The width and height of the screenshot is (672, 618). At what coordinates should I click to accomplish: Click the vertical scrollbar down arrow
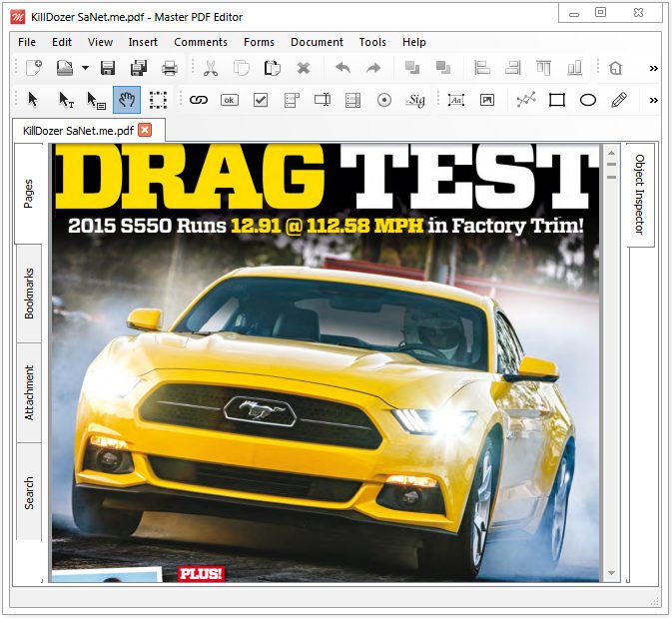[611, 573]
